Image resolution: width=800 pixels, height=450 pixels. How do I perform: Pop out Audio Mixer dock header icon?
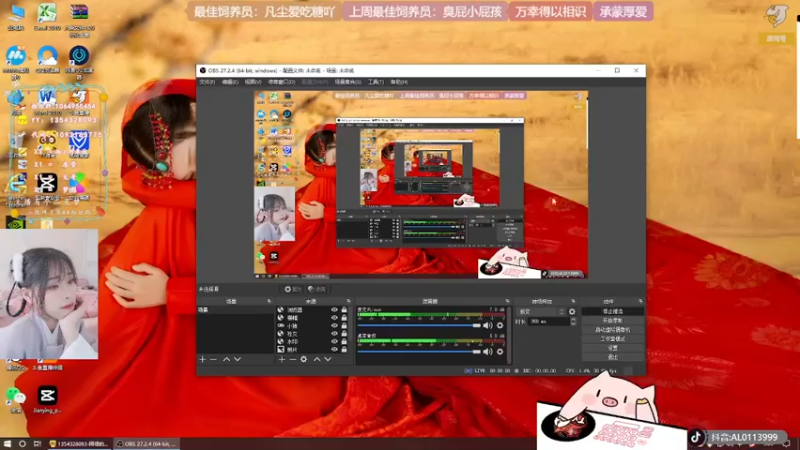click(x=507, y=302)
